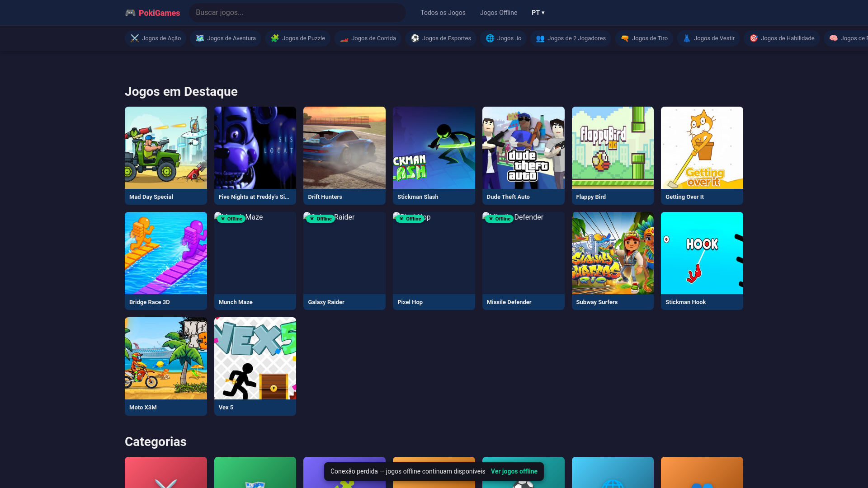The height and width of the screenshot is (488, 868).
Task: Click the puzzle piece icon
Action: pyautogui.click(x=275, y=38)
